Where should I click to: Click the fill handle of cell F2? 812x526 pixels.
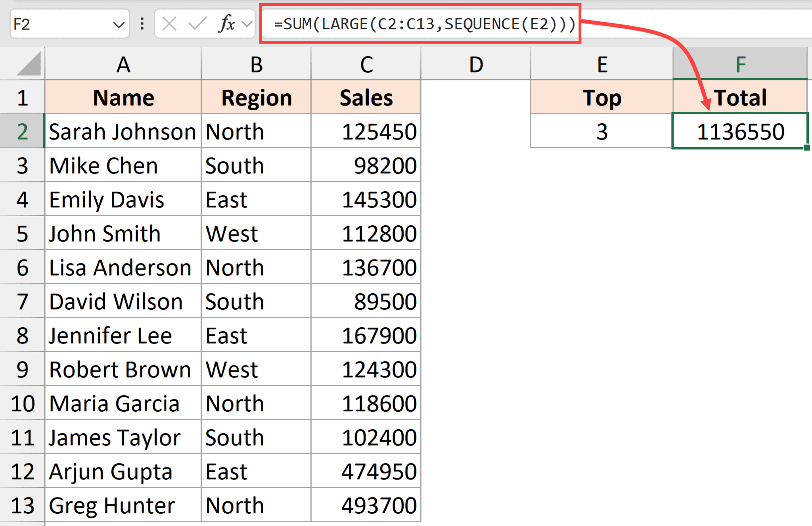tap(807, 148)
